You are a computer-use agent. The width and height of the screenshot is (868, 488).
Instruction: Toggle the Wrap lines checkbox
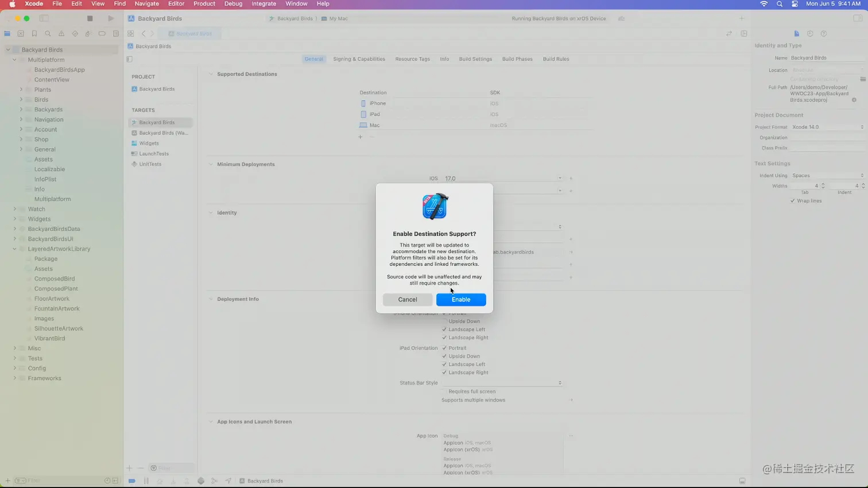(793, 201)
